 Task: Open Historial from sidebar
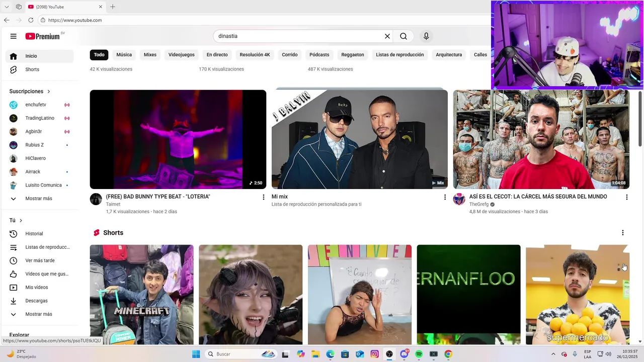point(39,234)
